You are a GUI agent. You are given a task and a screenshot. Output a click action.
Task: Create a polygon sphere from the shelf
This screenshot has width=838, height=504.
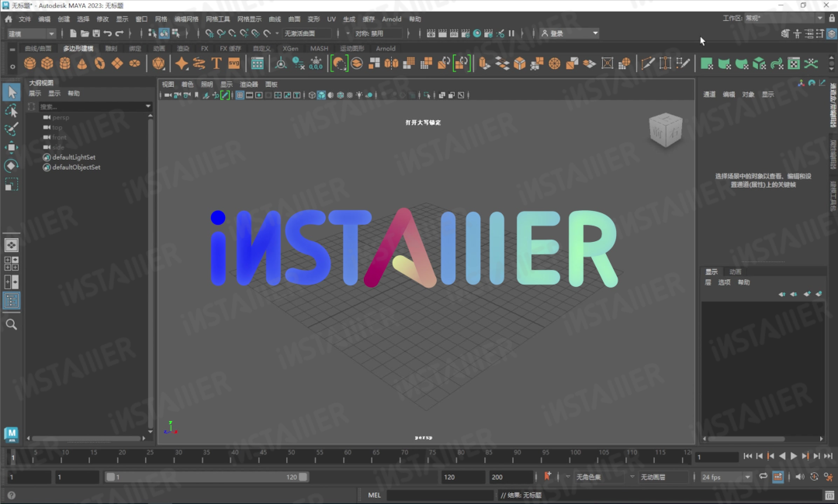point(30,64)
